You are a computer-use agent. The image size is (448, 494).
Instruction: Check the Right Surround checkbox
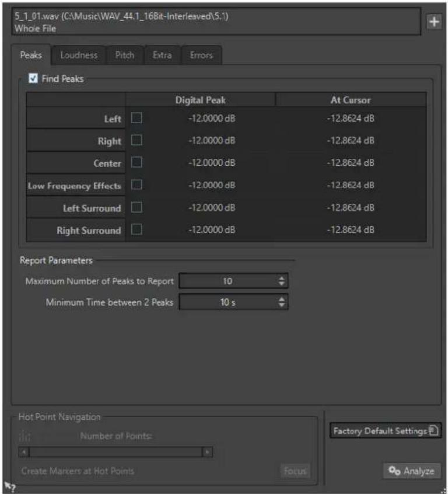point(136,229)
